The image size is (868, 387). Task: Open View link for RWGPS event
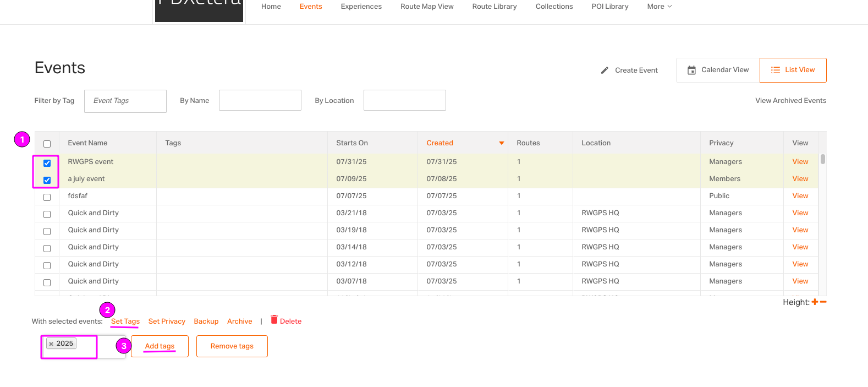(800, 162)
